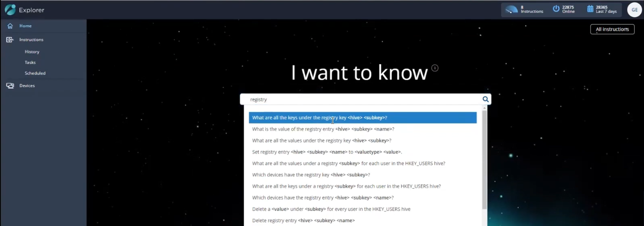
Task: Select 'all the keys under a registry subkey for each user'
Action: (362, 186)
